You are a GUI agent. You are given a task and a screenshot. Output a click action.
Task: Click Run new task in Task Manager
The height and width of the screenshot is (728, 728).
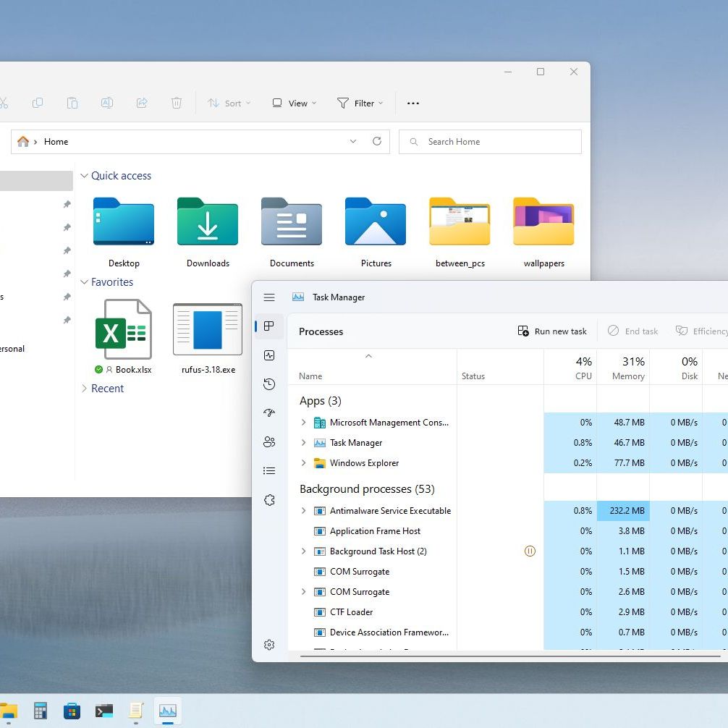click(x=552, y=331)
